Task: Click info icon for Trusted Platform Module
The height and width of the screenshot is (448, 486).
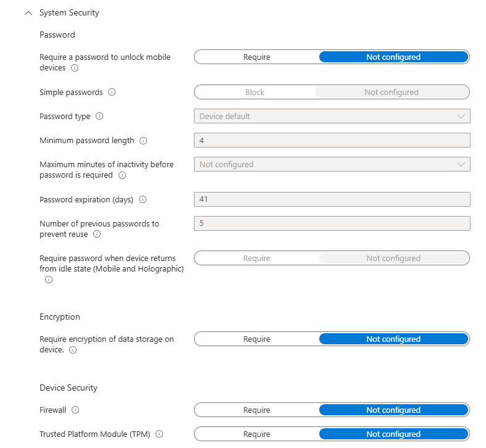Action: point(159,434)
